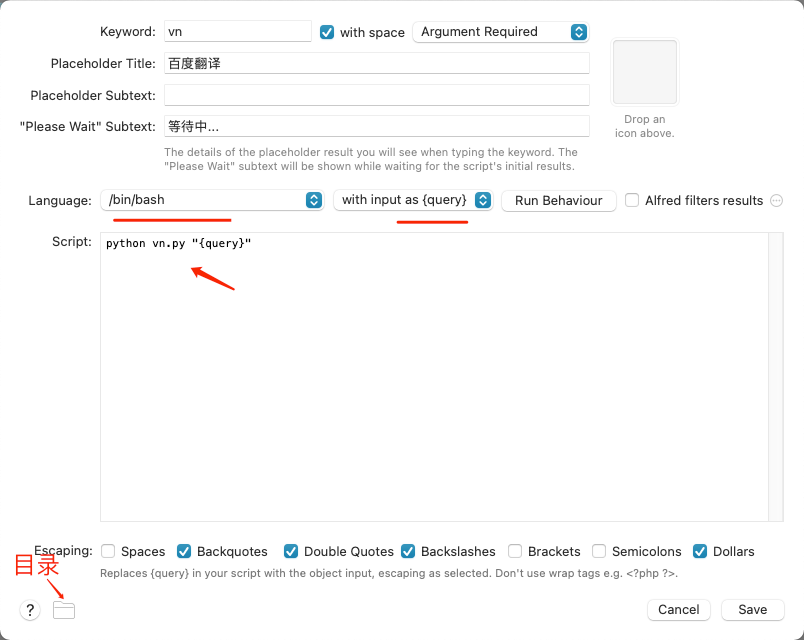
Task: Click the Cancel button
Action: click(x=678, y=609)
